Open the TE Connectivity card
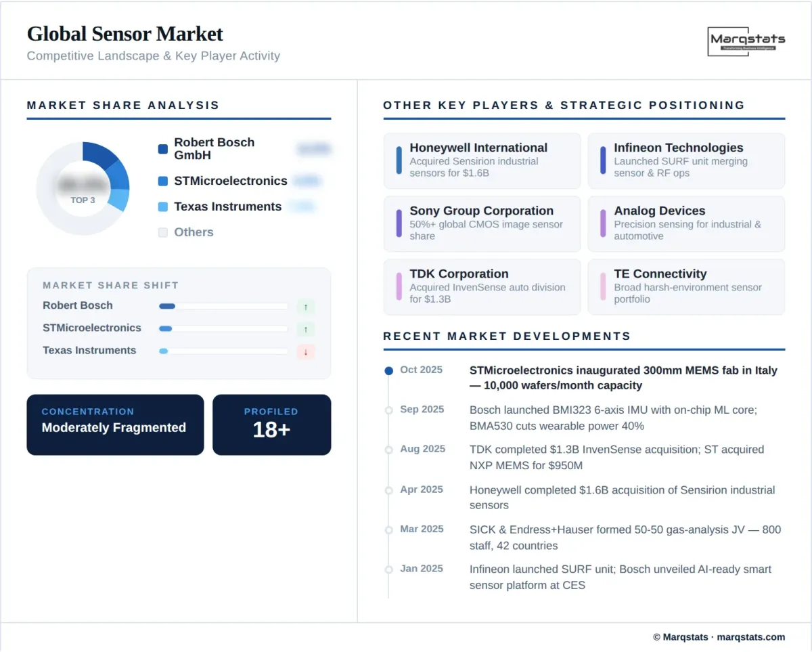 pos(686,287)
